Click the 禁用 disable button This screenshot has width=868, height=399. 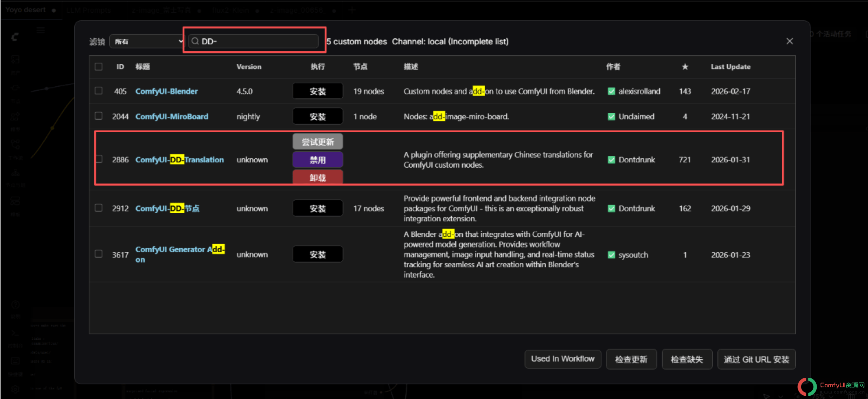click(x=318, y=160)
